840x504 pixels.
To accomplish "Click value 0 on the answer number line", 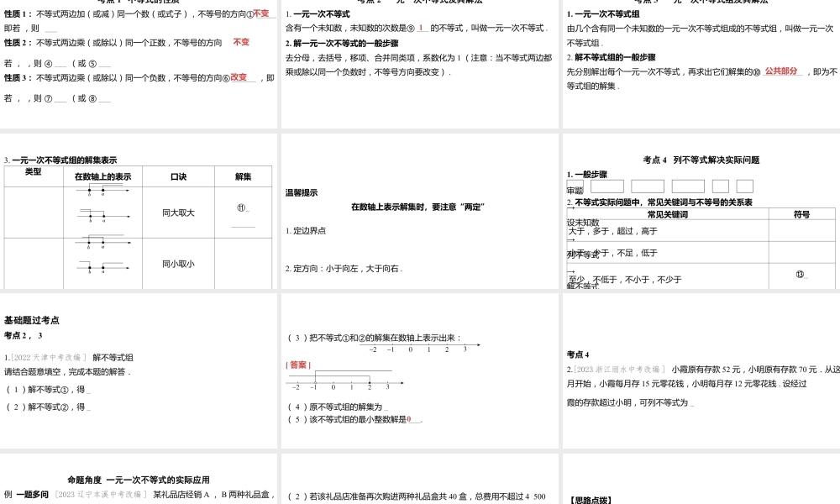I will point(333,386).
